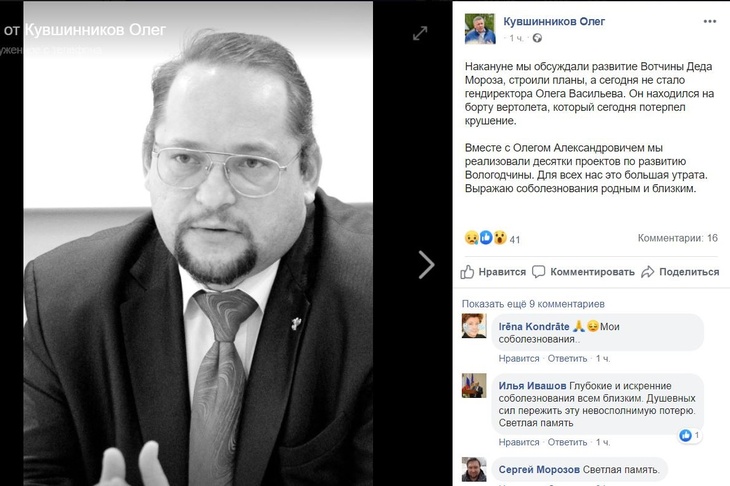Open post options three-dots menu
Viewport: 730px width, 486px height.
point(710,21)
